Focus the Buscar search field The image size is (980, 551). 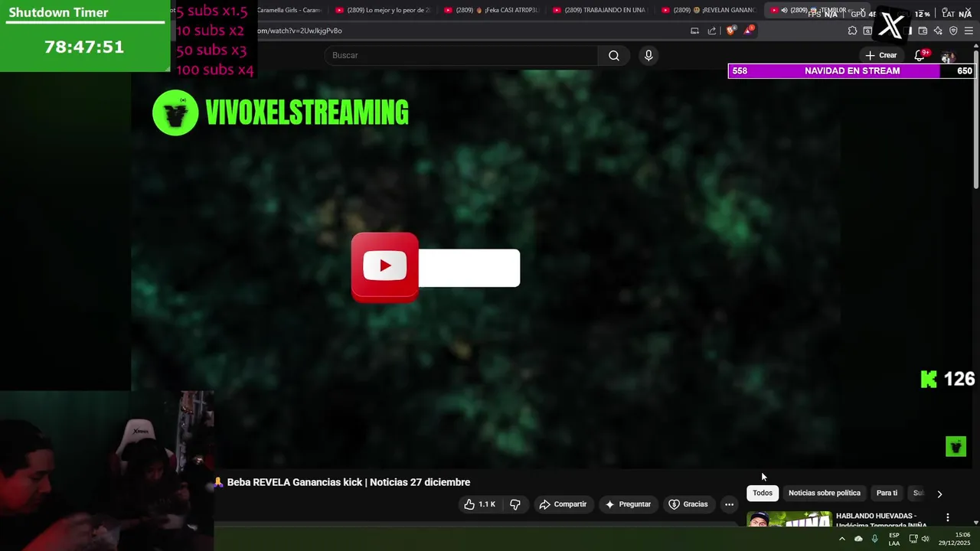coord(461,55)
